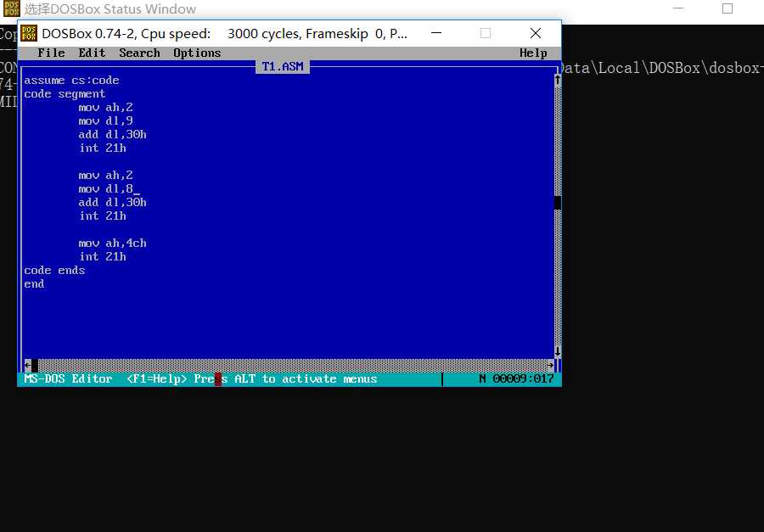The image size is (764, 532).
Task: Open the Search menu
Action: coord(139,53)
